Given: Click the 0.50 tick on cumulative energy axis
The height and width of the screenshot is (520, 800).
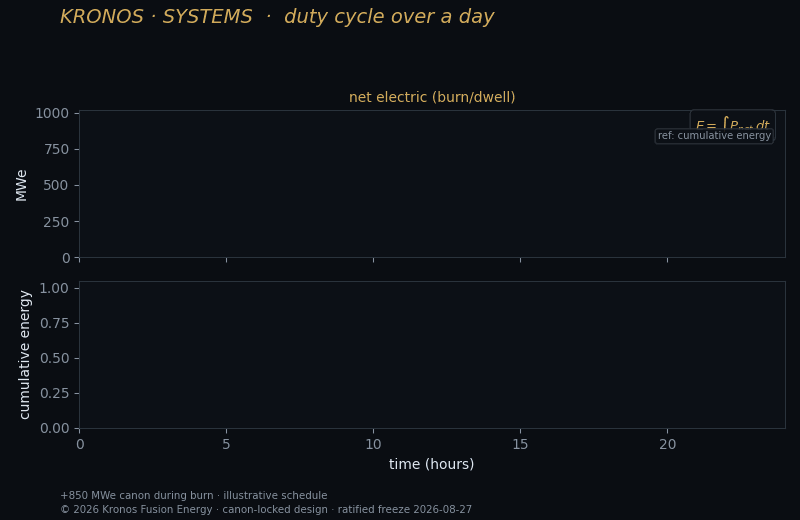Looking at the screenshot, I should tap(54, 358).
